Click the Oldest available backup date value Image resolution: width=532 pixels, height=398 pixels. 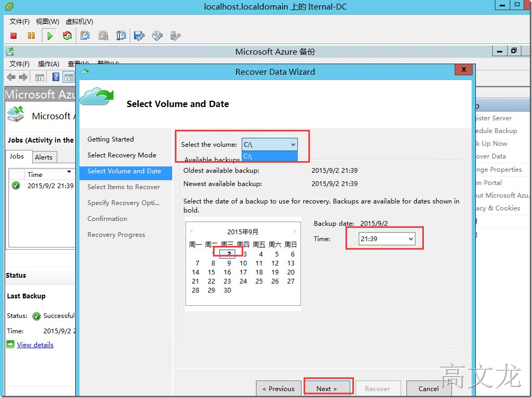pos(334,170)
